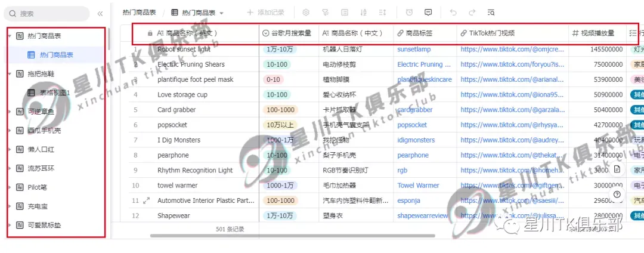Viewport: 644px width, 253px height.
Task: Open the plantifiqueskincare tag link
Action: coord(425,79)
